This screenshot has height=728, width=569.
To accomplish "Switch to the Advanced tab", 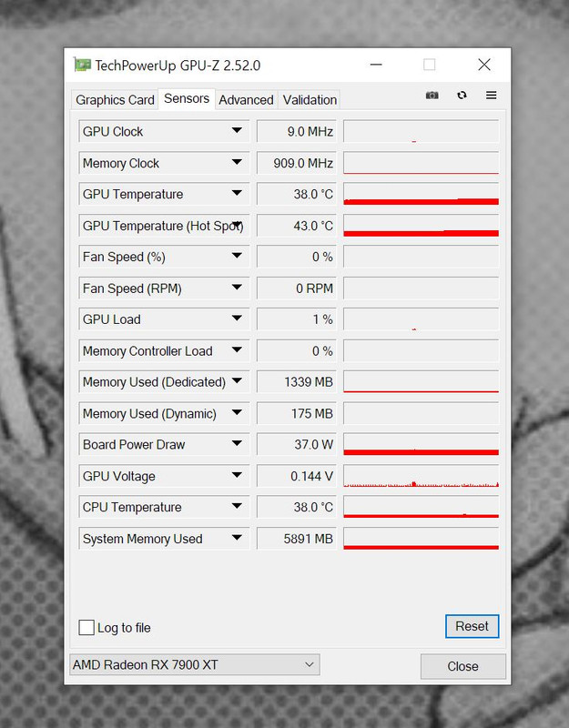I will click(246, 100).
